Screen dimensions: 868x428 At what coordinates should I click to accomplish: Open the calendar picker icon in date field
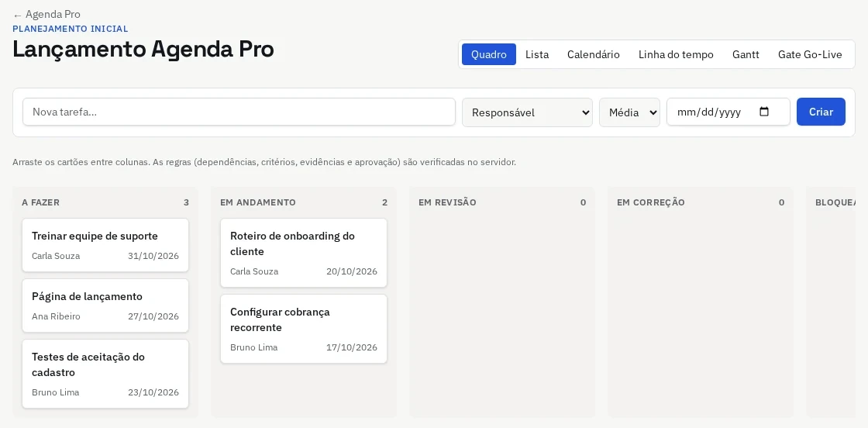(x=764, y=112)
